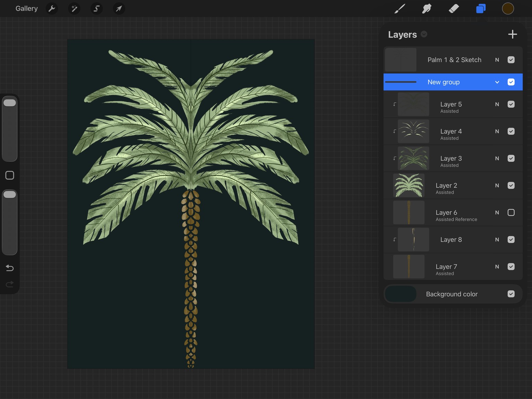Open blend mode N for Layer 2

(x=497, y=185)
